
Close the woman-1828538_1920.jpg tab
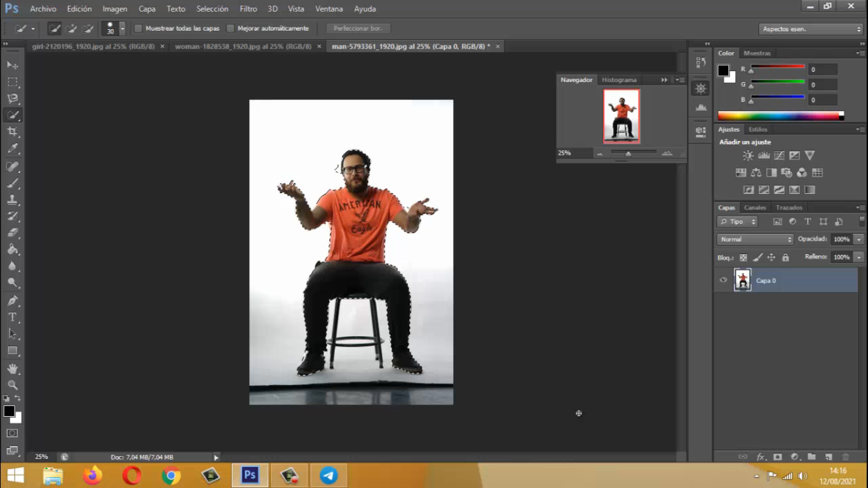click(318, 46)
